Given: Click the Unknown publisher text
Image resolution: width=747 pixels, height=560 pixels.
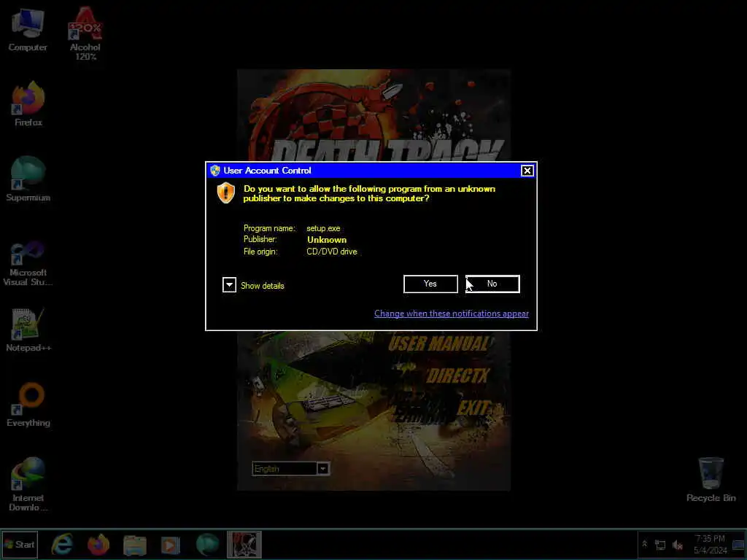Looking at the screenshot, I should click(x=326, y=240).
